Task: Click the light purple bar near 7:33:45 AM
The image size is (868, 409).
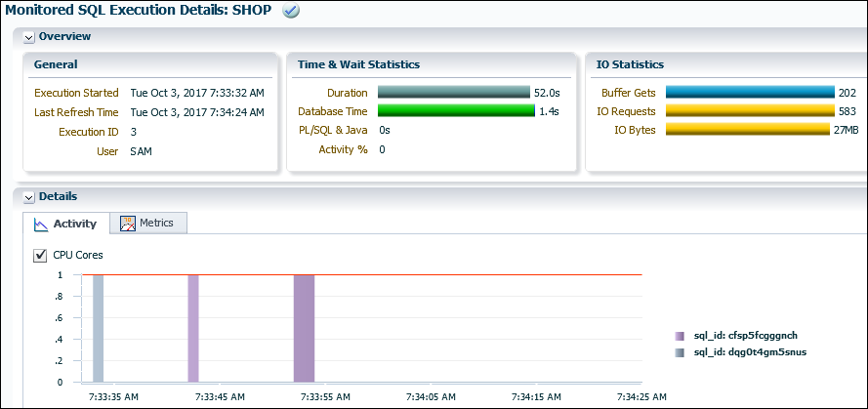Action: tap(193, 328)
